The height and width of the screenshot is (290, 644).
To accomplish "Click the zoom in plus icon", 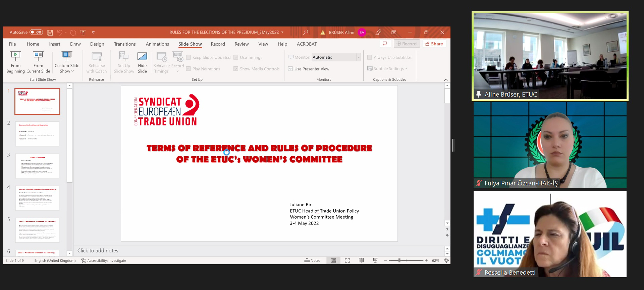I will pyautogui.click(x=427, y=260).
